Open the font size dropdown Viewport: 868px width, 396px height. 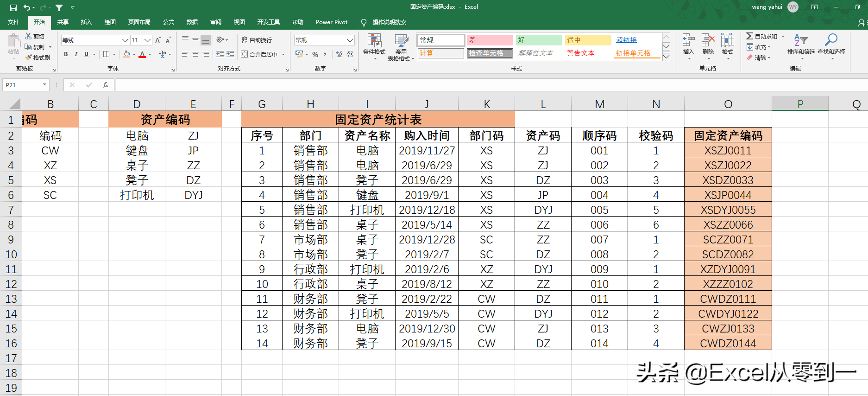(x=148, y=40)
